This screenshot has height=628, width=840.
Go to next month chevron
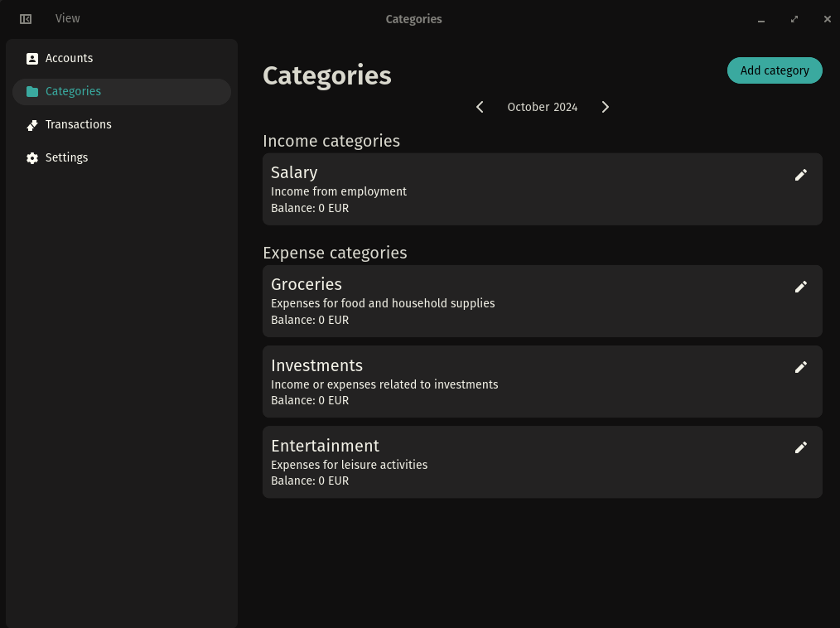606,107
